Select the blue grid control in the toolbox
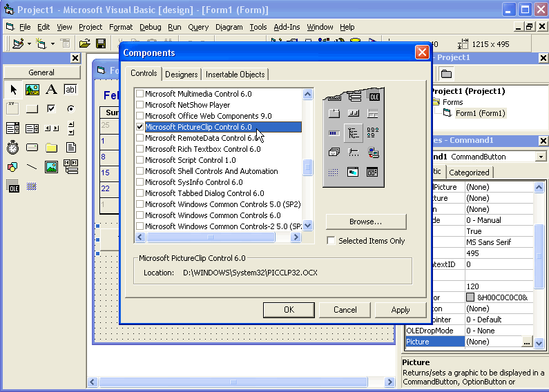This screenshot has width=549, height=392. (32, 186)
